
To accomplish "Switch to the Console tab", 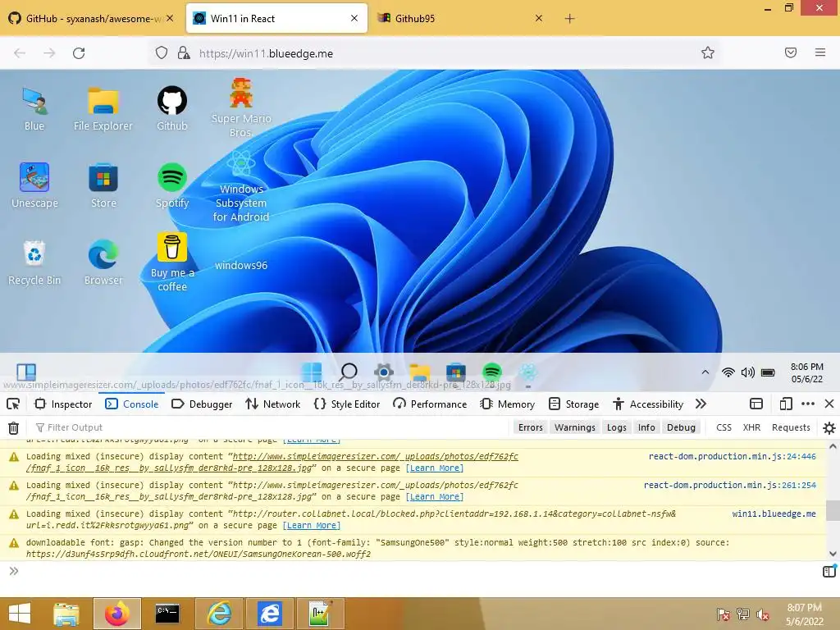I will pos(132,404).
